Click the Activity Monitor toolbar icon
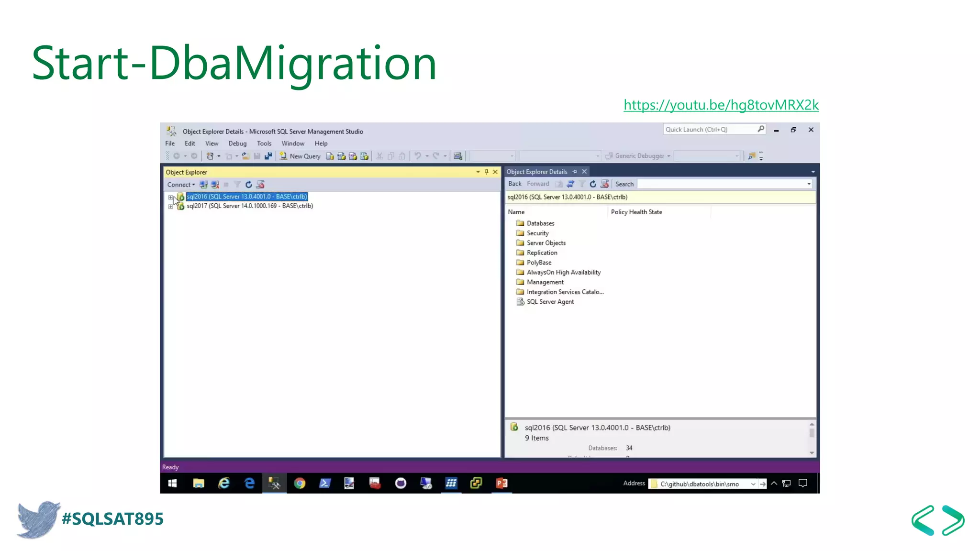The image size is (980, 551). point(458,156)
